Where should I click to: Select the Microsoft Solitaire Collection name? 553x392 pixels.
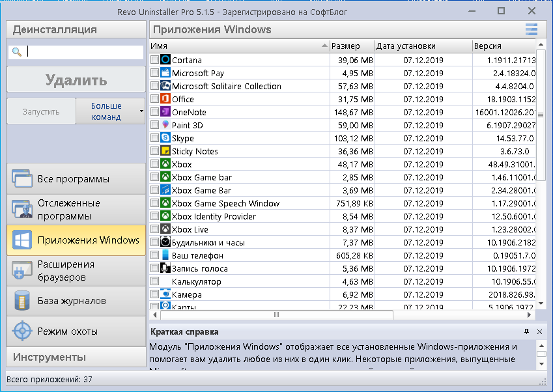227,86
